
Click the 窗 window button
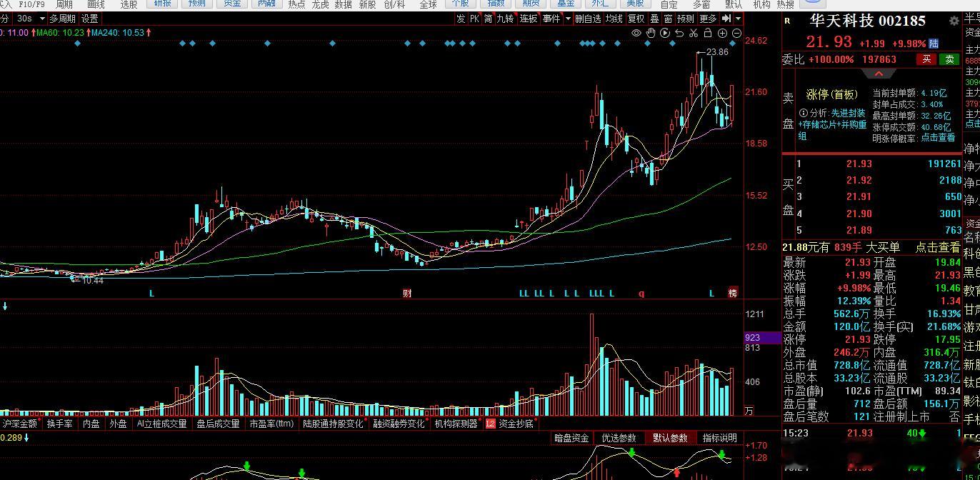668,19
